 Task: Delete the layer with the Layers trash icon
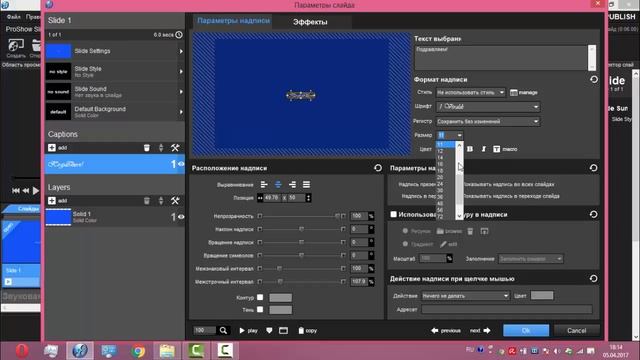tap(147, 200)
